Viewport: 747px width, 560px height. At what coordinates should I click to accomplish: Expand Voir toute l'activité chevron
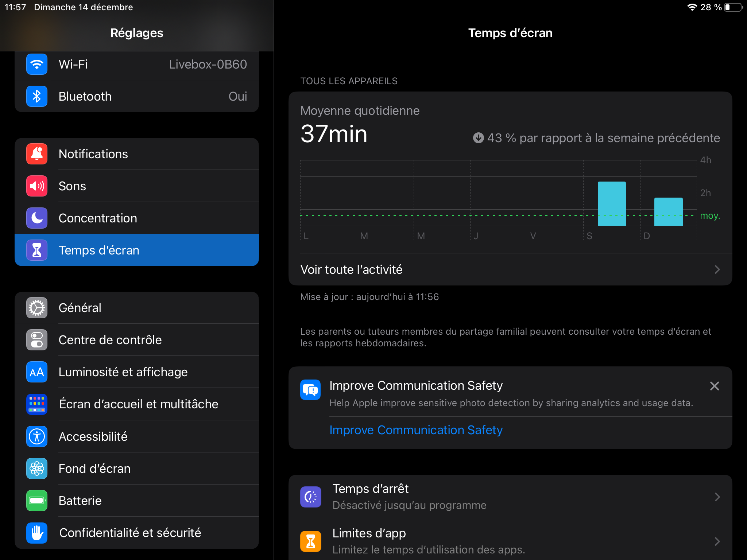[717, 270]
